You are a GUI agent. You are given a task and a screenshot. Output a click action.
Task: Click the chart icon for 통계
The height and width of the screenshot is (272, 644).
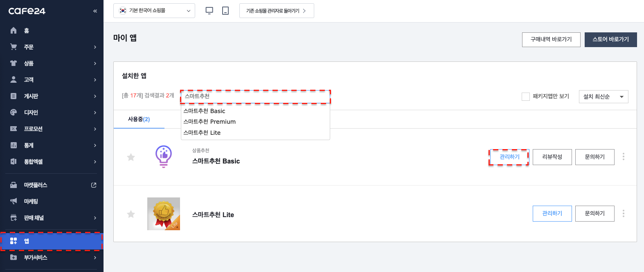pos(14,145)
